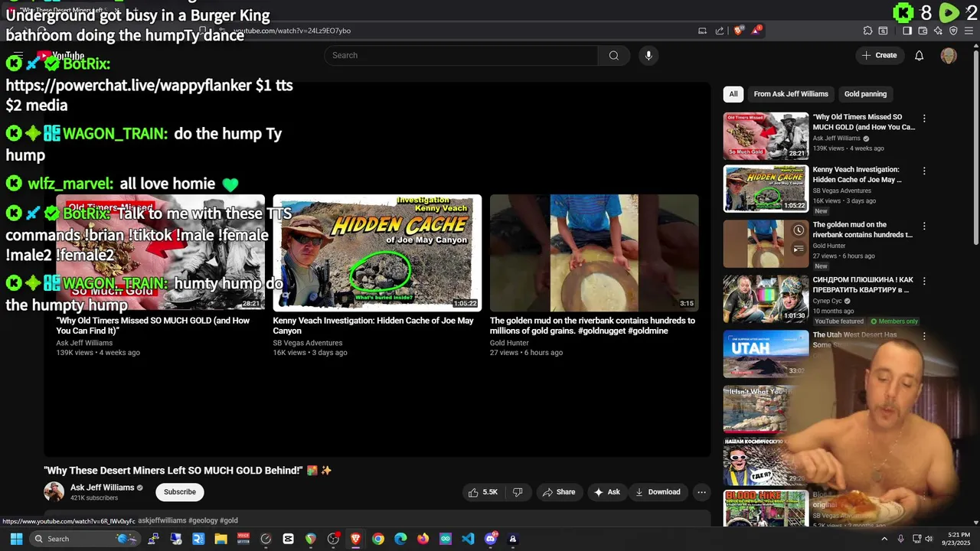This screenshot has width=980, height=551.
Task: Open the #gold hashtag link
Action: (229, 520)
